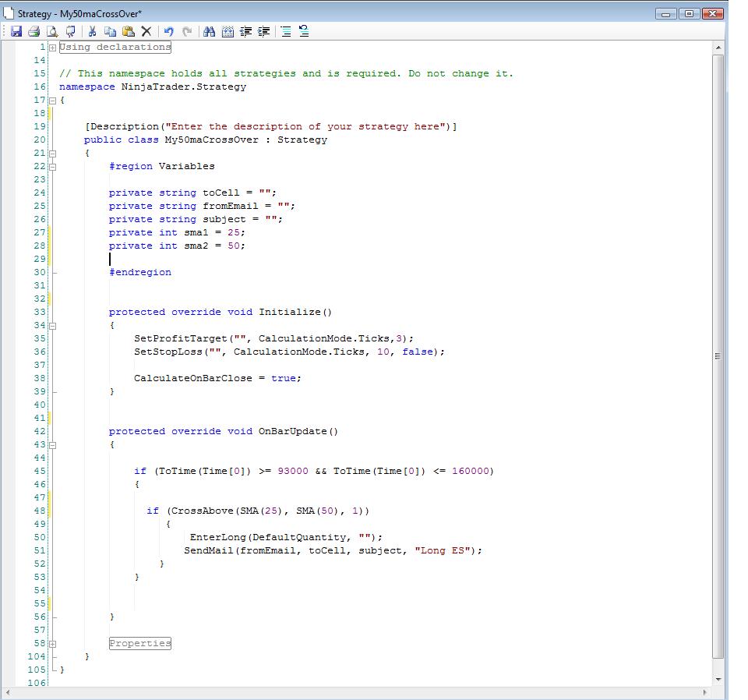The height and width of the screenshot is (700, 748).
Task: Collapse the Initialize method at line 34
Action: 52,325
